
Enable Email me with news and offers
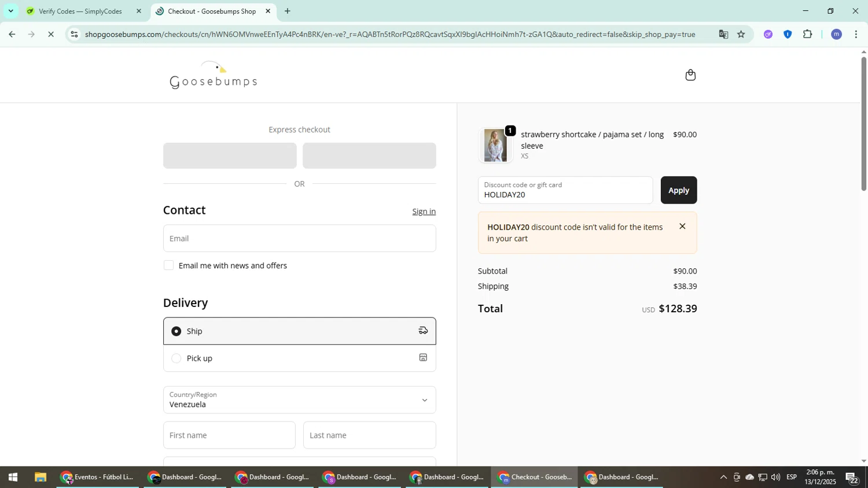(168, 265)
